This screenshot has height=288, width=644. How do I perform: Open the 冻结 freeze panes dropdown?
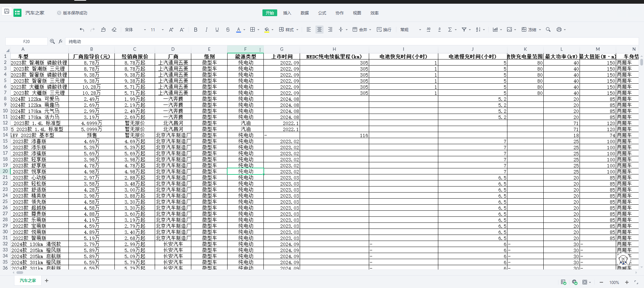pyautogui.click(x=531, y=30)
